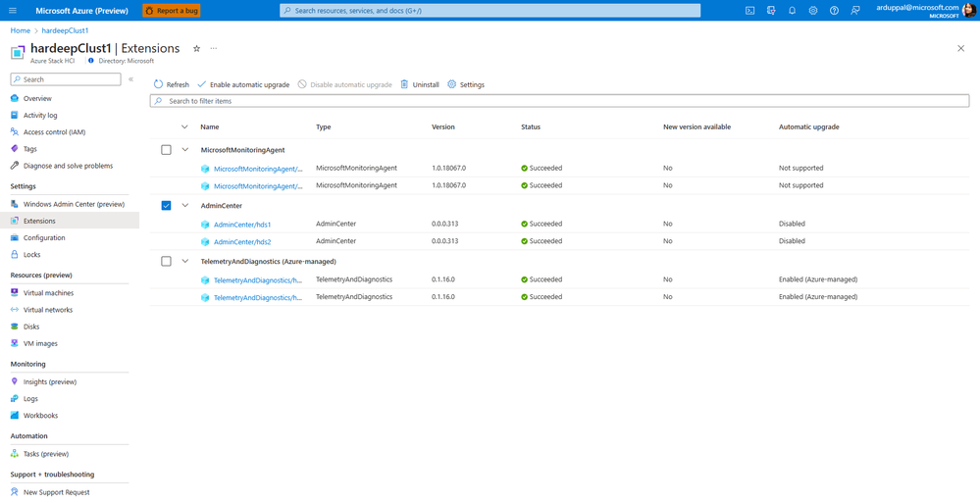The height and width of the screenshot is (503, 980).
Task: Click the global search resources box
Action: pyautogui.click(x=490, y=11)
